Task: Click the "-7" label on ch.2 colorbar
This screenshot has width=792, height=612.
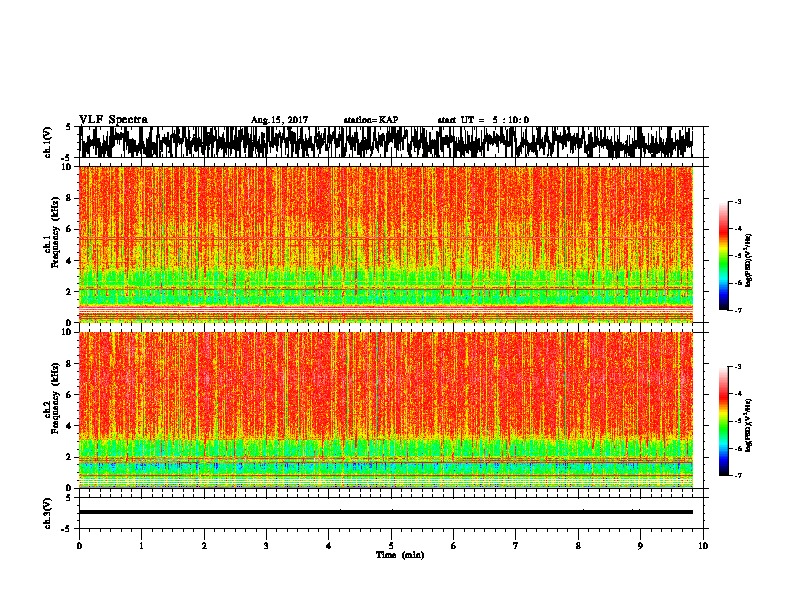Action: (x=737, y=475)
